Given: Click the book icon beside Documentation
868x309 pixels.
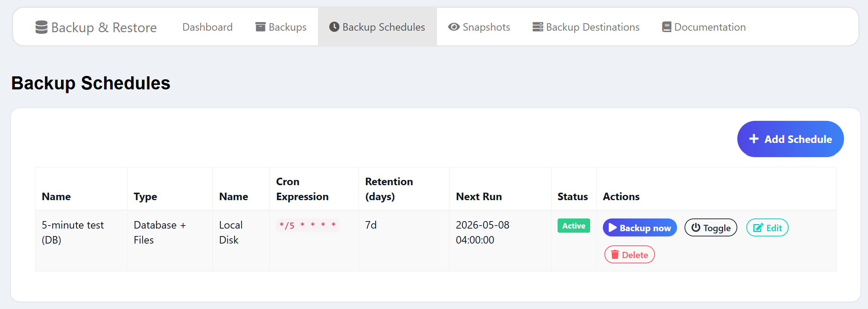Looking at the screenshot, I should click(667, 27).
